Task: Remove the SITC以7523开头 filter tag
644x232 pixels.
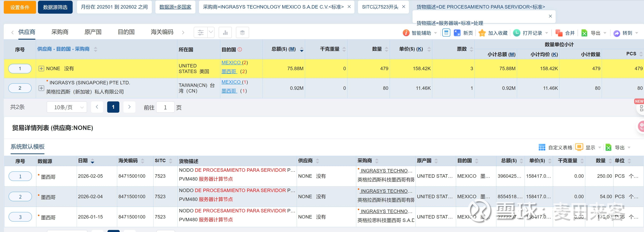Action: point(403,7)
